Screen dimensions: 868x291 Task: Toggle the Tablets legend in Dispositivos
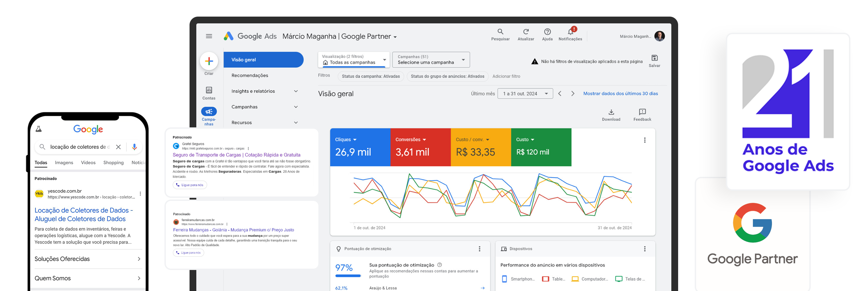pyautogui.click(x=553, y=279)
